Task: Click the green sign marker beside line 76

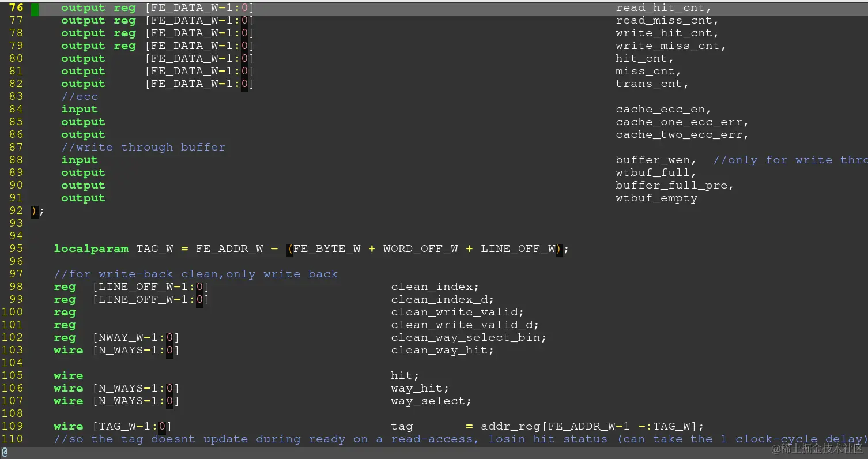Action: (35, 9)
